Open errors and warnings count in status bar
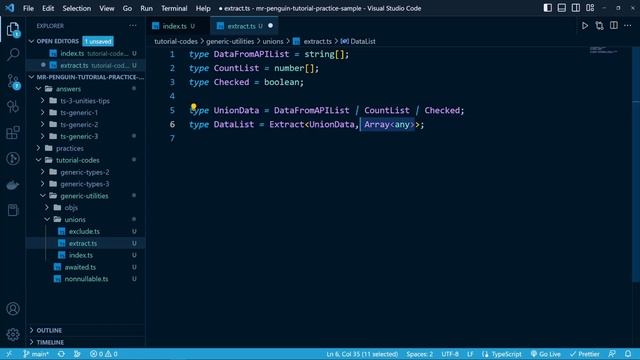 104,354
